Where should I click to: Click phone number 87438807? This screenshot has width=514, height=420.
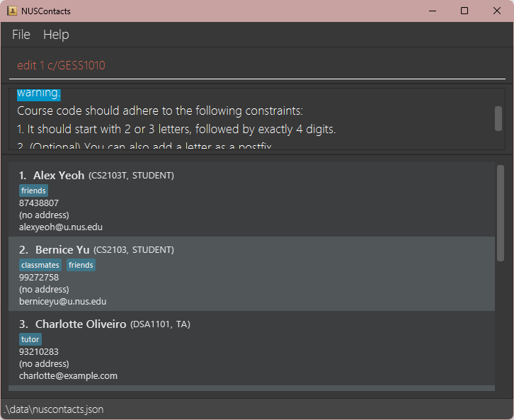pyautogui.click(x=39, y=203)
